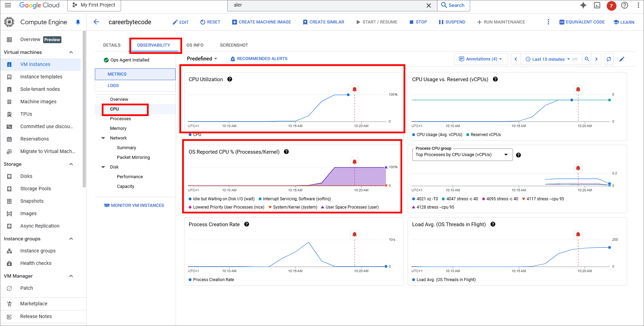This screenshot has height=326, width=644.
Task: Switch to the OS INFO tab
Action: pos(195,45)
